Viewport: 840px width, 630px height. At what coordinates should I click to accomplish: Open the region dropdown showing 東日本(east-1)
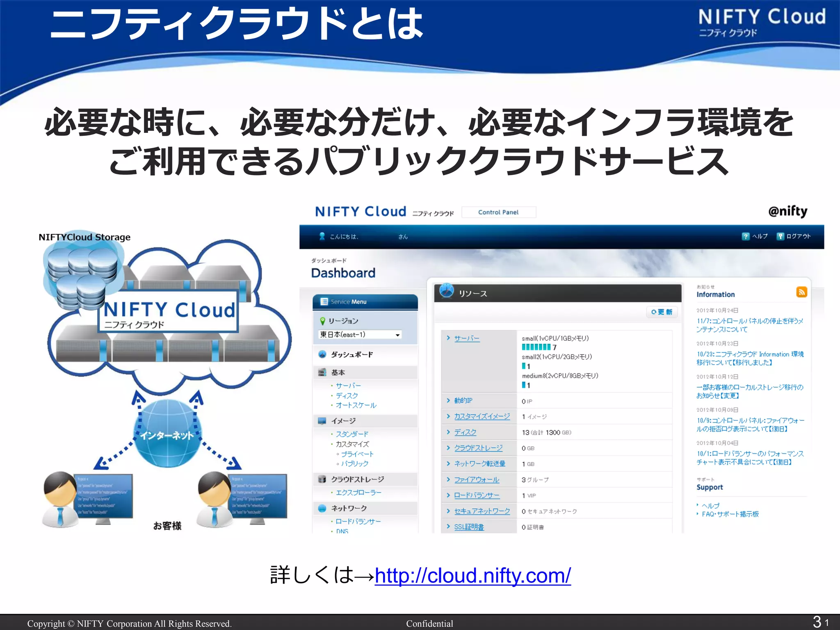[x=360, y=335]
